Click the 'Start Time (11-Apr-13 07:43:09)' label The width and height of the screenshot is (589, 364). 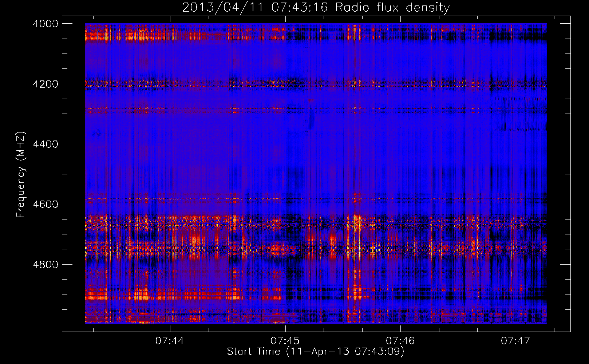(316, 352)
